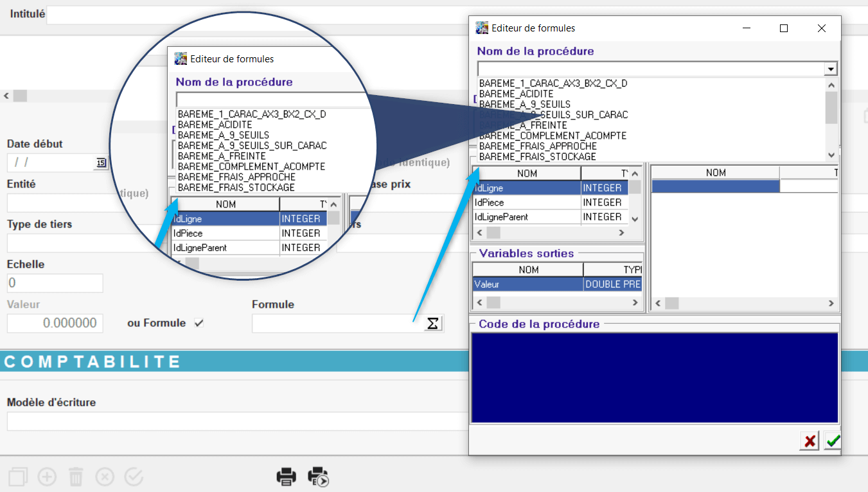Click into the Echelle input field
The height and width of the screenshot is (492, 868).
[x=55, y=283]
